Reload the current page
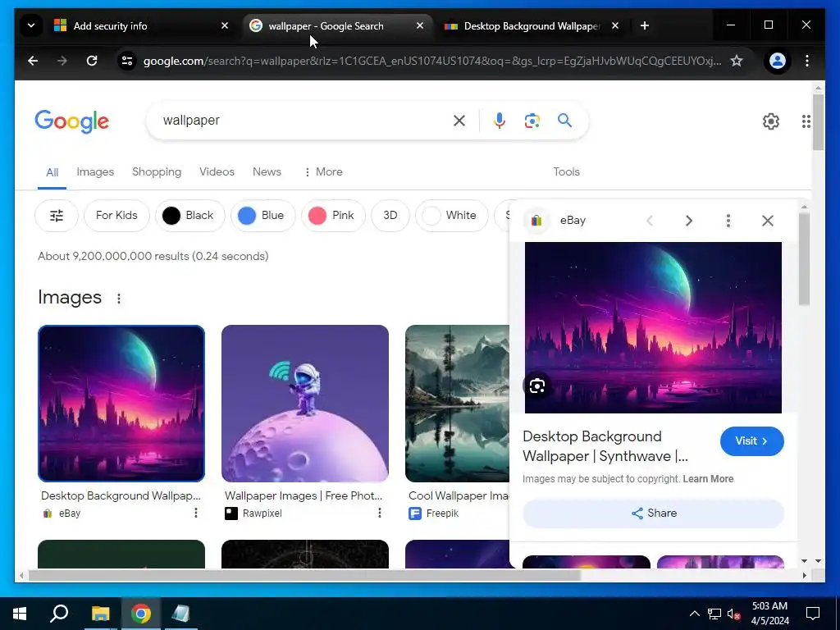This screenshot has width=840, height=630. pyautogui.click(x=92, y=61)
